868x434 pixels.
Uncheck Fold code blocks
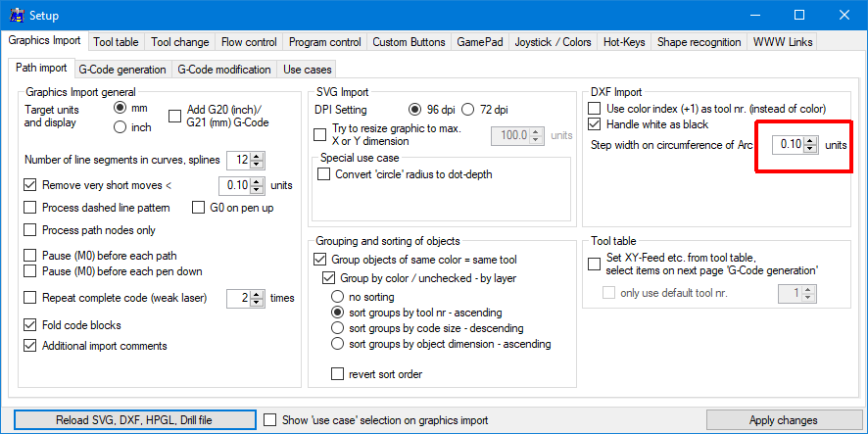[x=30, y=325]
